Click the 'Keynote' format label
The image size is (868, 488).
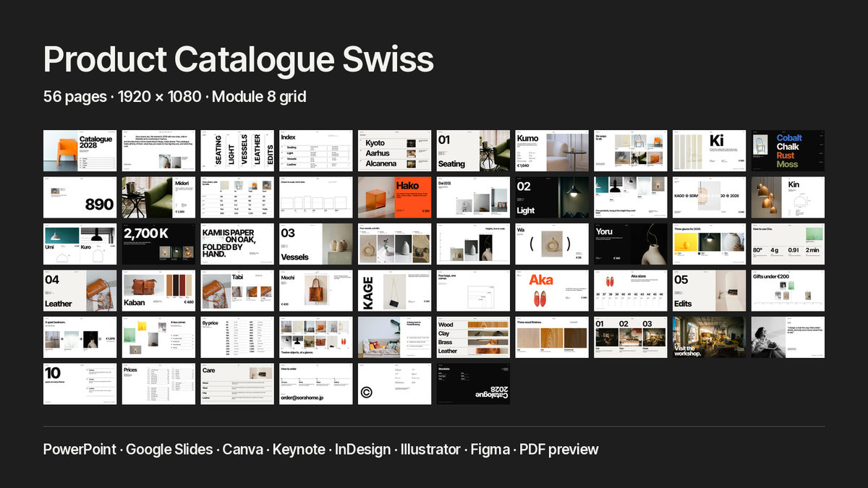299,449
